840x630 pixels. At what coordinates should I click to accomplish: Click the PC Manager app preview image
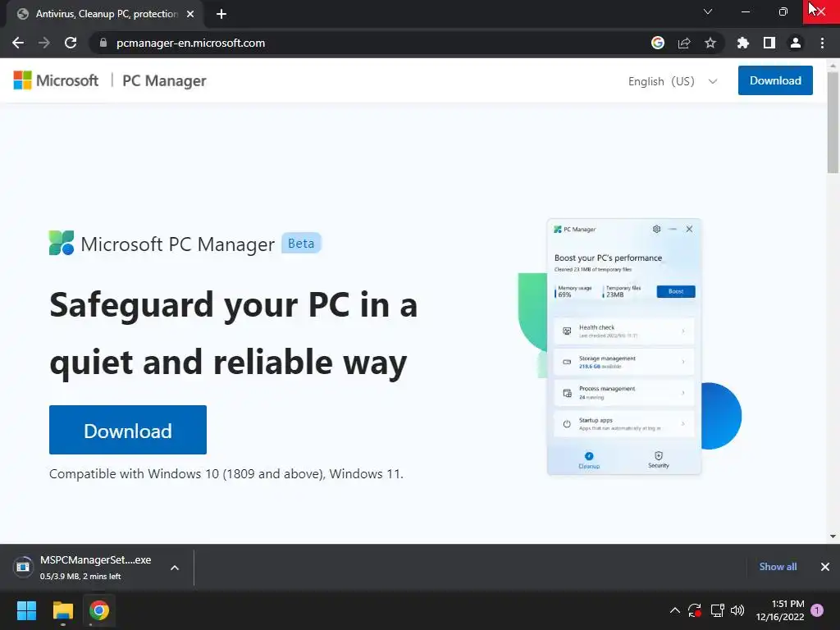click(x=624, y=347)
